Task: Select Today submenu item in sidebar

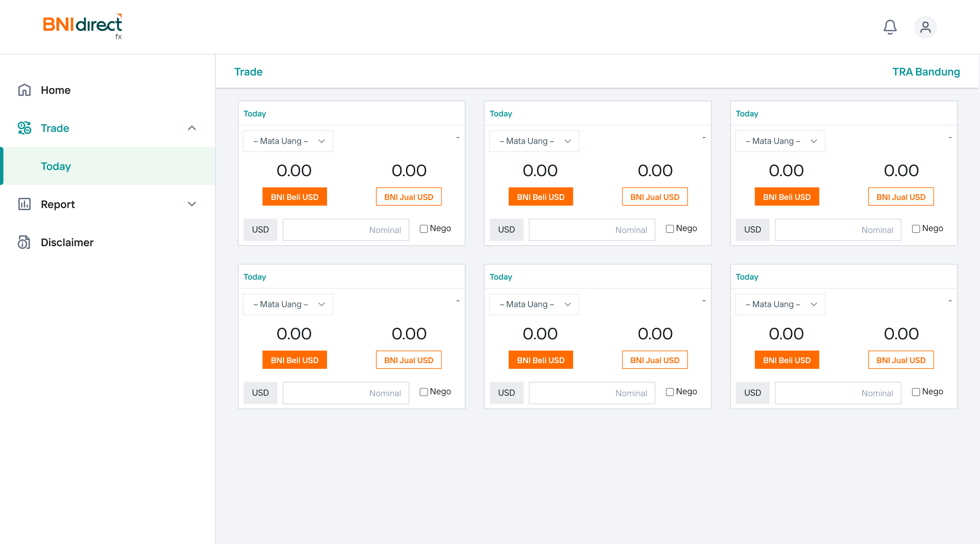Action: [56, 166]
